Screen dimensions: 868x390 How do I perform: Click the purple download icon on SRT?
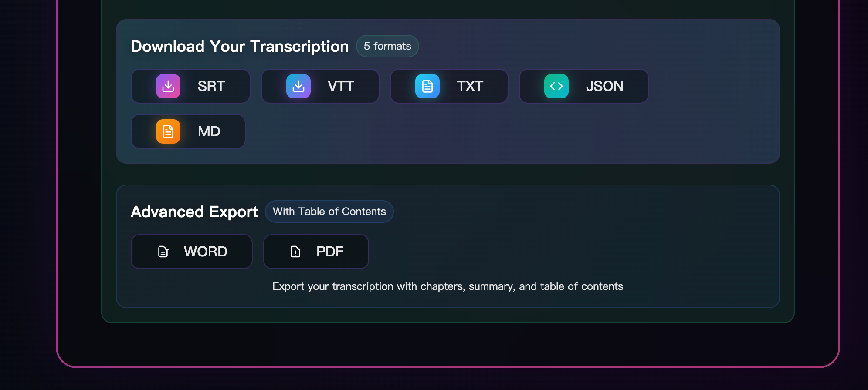(168, 86)
